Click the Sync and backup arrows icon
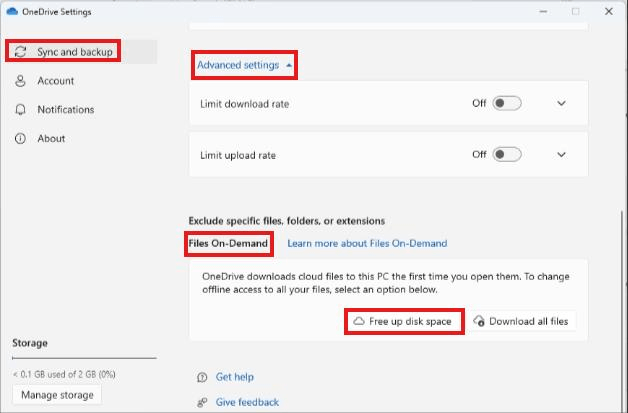This screenshot has height=413, width=628. [x=20, y=52]
